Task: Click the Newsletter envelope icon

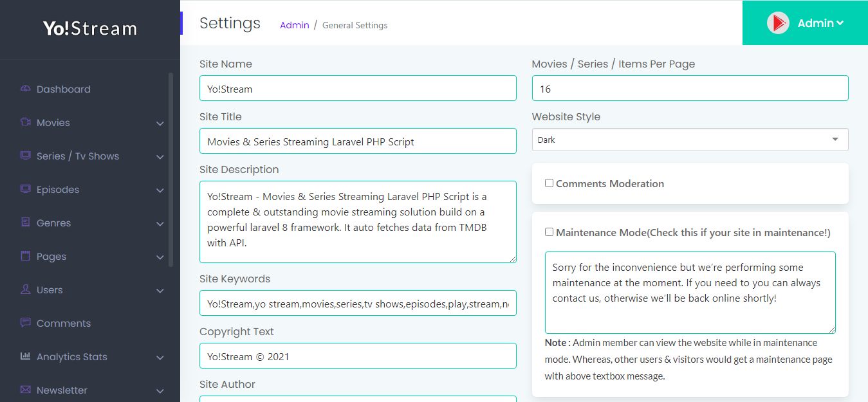Action: point(26,390)
